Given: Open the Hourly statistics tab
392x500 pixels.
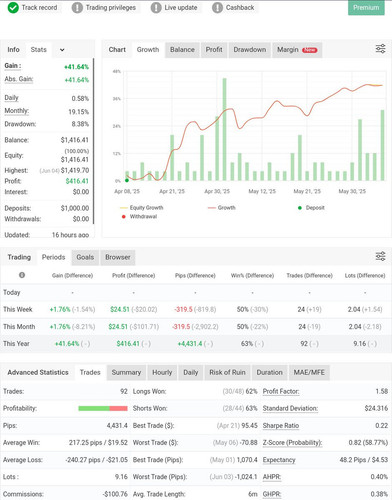Looking at the screenshot, I should click(x=162, y=372).
